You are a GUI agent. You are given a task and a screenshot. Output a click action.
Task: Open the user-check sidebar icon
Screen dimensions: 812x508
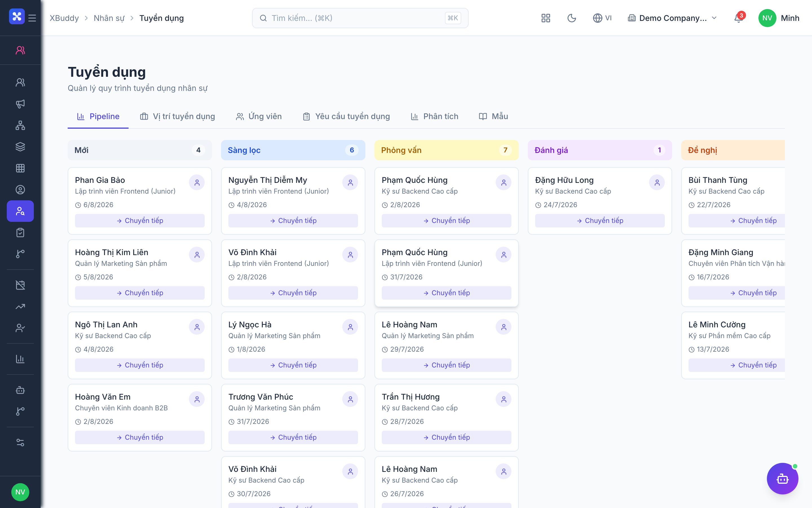pos(21,328)
